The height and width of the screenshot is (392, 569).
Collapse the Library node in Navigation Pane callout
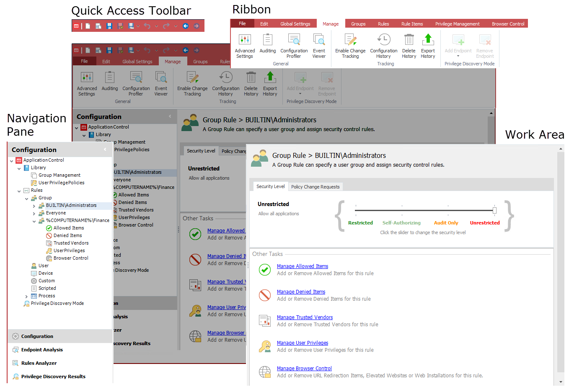point(19,168)
